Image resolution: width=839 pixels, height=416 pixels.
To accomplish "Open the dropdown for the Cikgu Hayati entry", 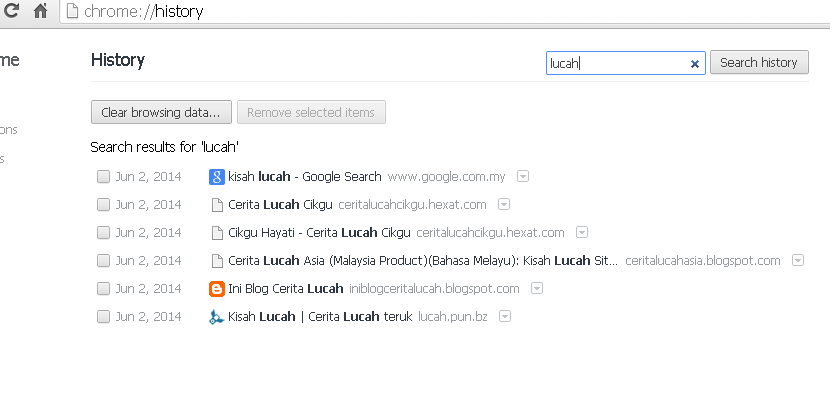I will (582, 232).
